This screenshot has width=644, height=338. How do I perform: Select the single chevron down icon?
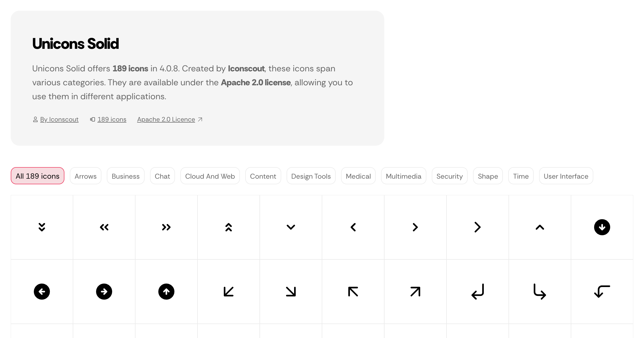pos(291,227)
